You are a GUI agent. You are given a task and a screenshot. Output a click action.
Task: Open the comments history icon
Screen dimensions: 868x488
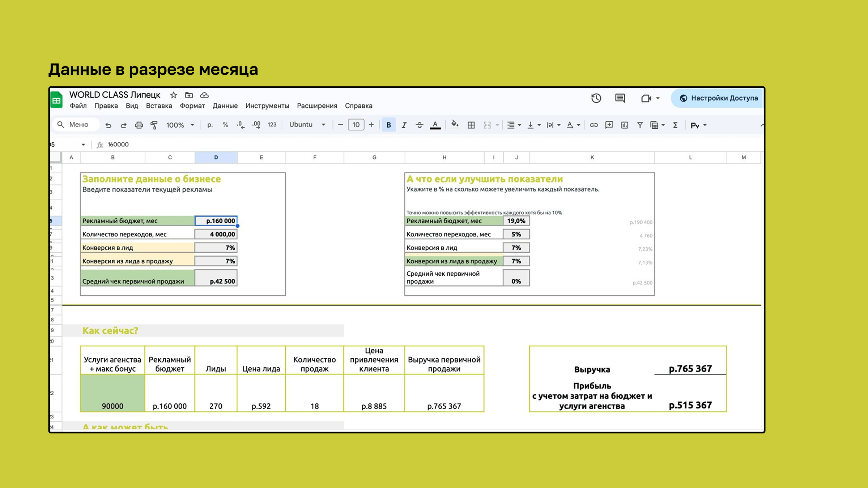pyautogui.click(x=620, y=98)
